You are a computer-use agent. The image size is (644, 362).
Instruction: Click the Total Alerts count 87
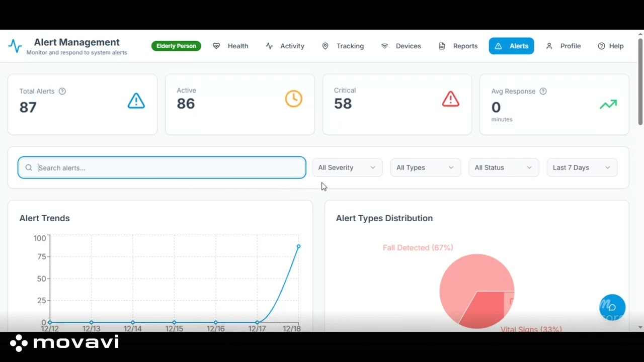coord(28,107)
